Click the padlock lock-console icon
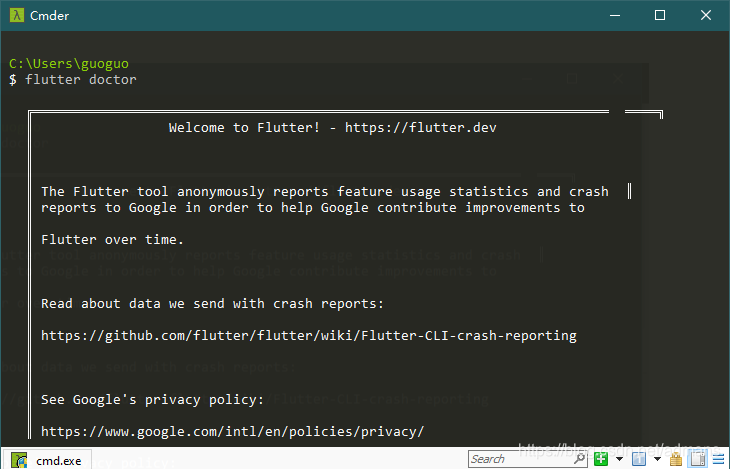Viewport: 730px width, 469px height. click(676, 459)
